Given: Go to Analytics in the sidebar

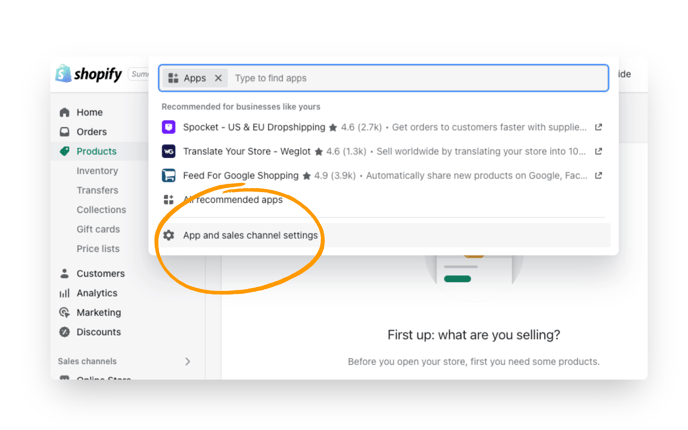Looking at the screenshot, I should click(x=96, y=293).
